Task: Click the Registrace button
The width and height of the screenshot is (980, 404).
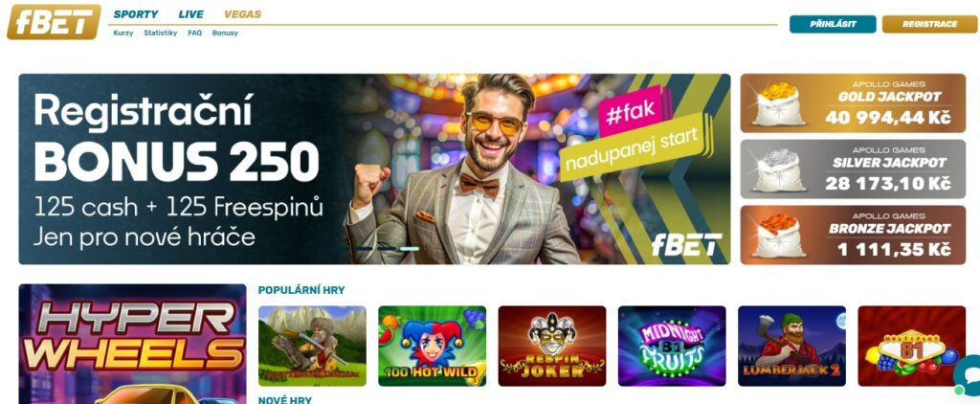Action: click(929, 24)
